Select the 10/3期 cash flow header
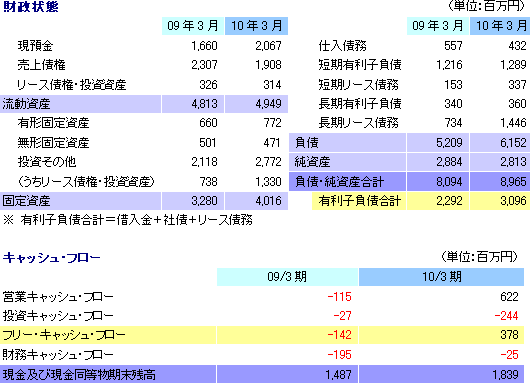The image size is (530, 383). (441, 277)
